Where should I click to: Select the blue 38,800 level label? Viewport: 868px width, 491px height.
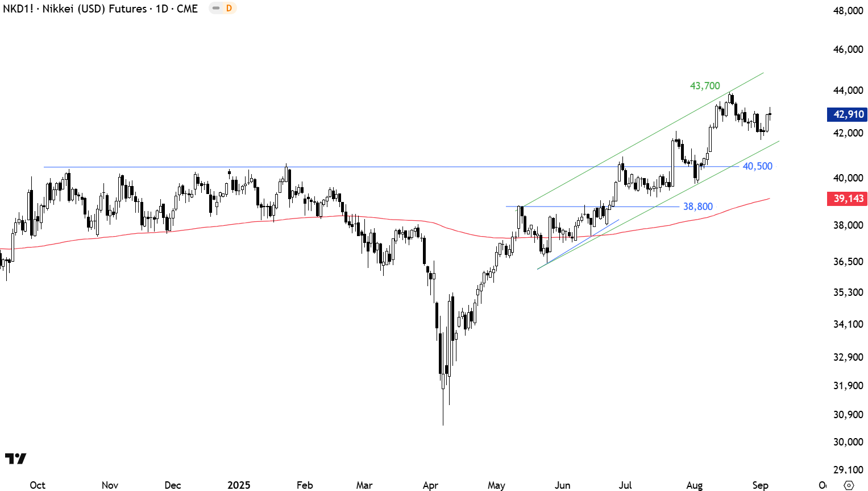pos(697,207)
